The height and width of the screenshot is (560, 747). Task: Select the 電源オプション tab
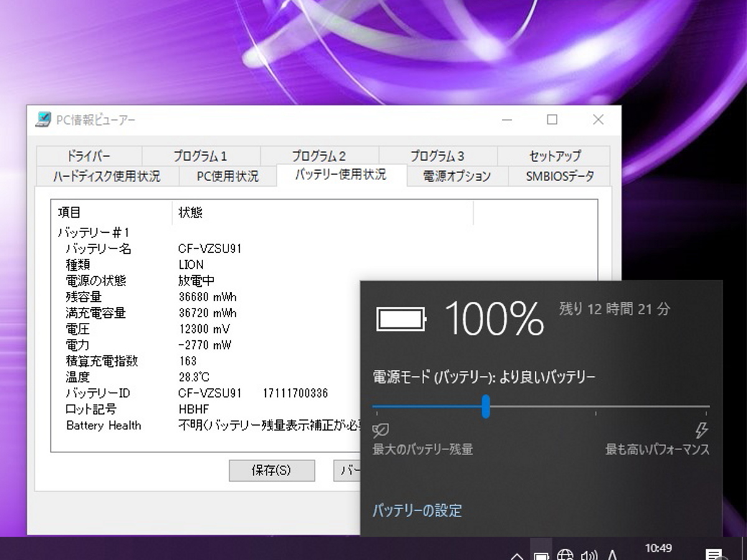[457, 176]
